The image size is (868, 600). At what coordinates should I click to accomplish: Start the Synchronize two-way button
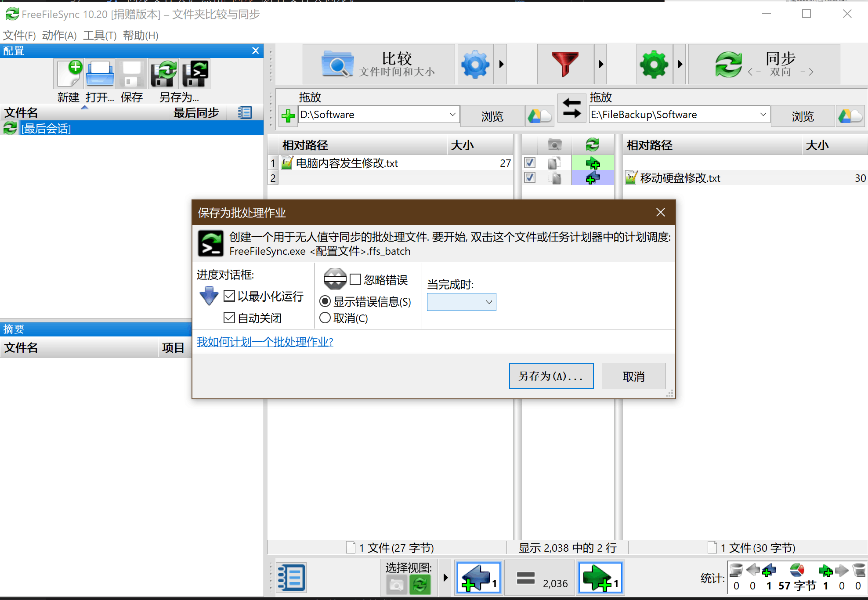pyautogui.click(x=764, y=64)
